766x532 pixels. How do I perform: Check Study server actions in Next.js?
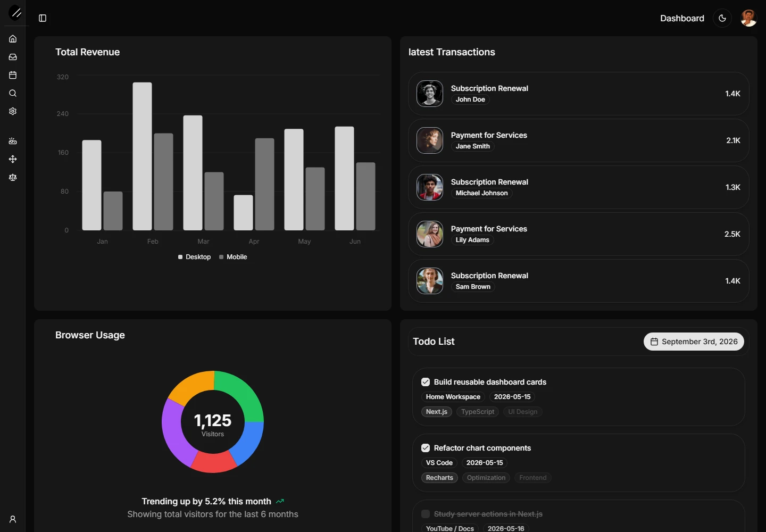coord(426,514)
